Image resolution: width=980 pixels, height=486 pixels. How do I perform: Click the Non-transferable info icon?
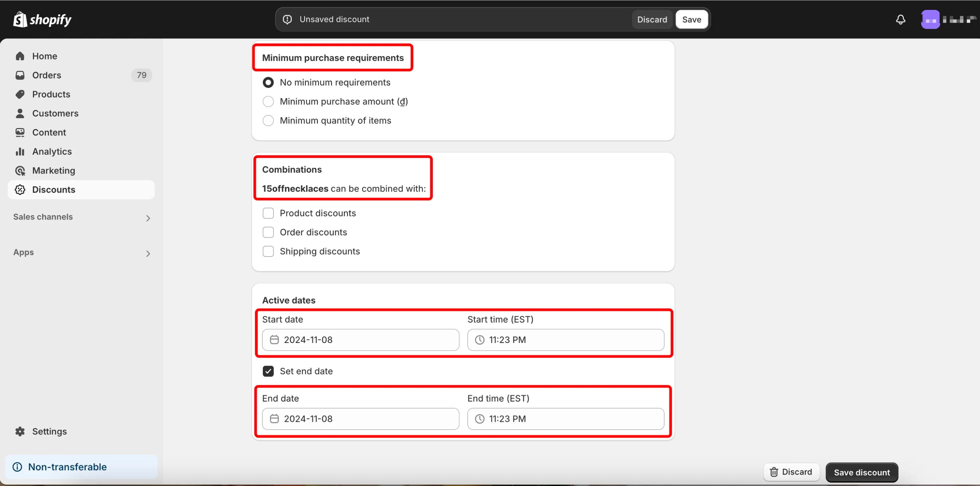tap(17, 467)
